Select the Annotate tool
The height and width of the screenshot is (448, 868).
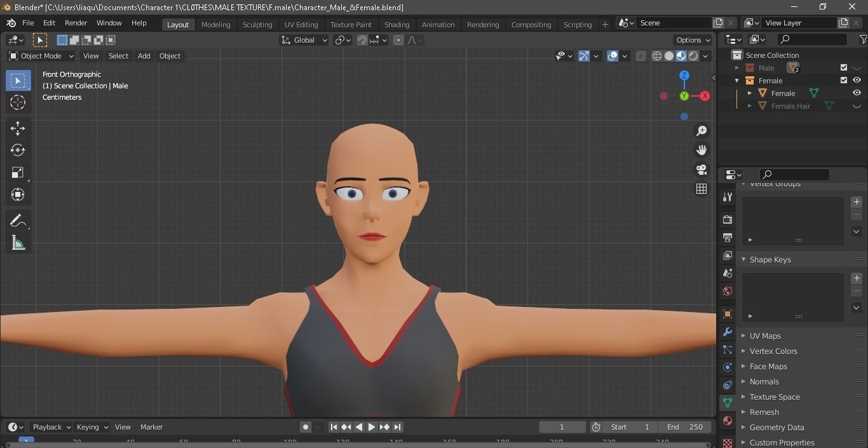click(x=18, y=221)
